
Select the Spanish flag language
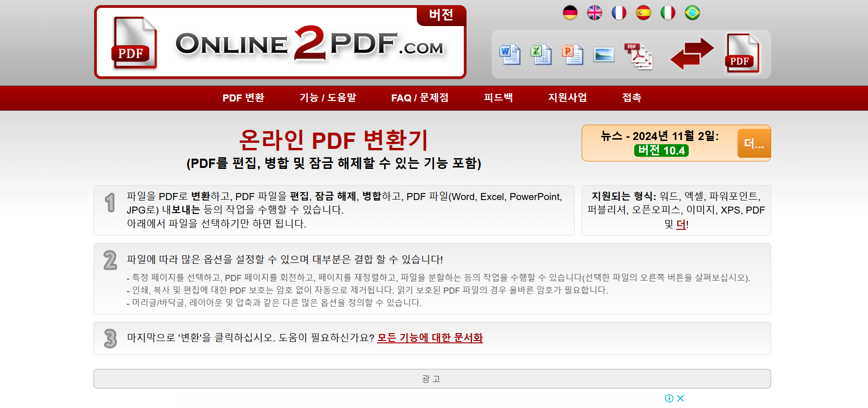pos(644,13)
